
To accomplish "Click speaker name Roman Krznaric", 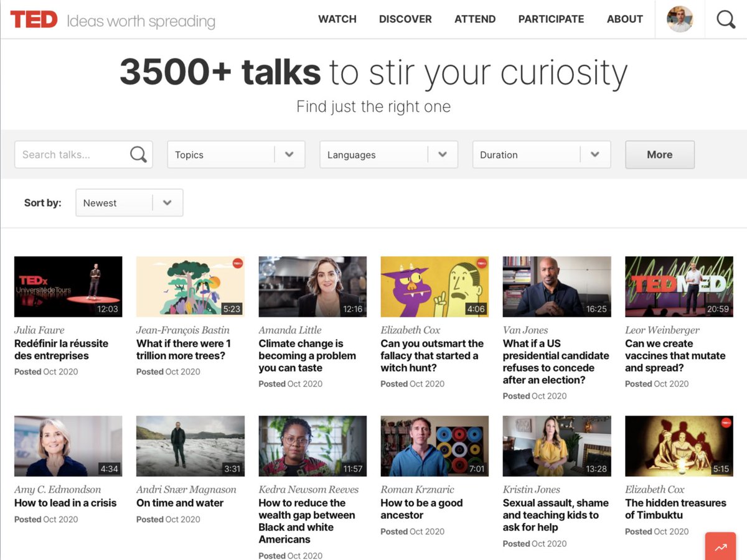I will (x=418, y=489).
